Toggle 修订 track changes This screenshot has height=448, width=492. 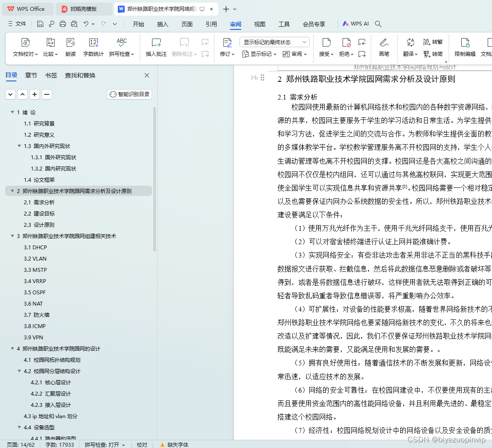227,47
